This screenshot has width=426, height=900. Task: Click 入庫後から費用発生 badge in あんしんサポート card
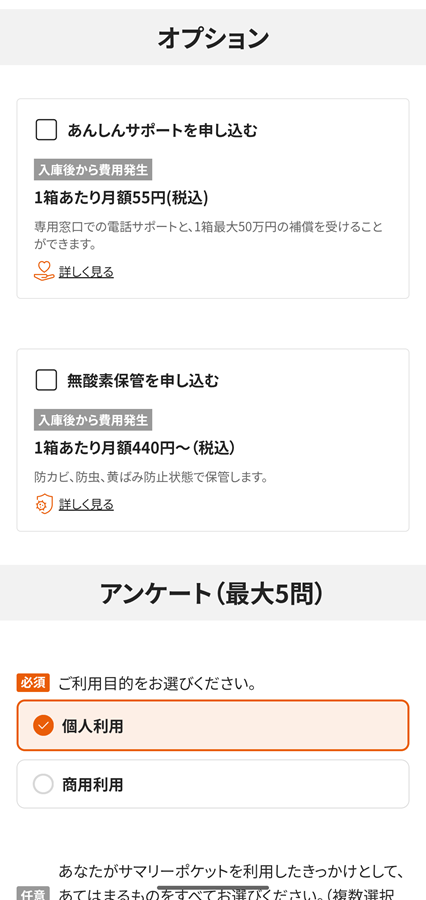click(x=93, y=170)
